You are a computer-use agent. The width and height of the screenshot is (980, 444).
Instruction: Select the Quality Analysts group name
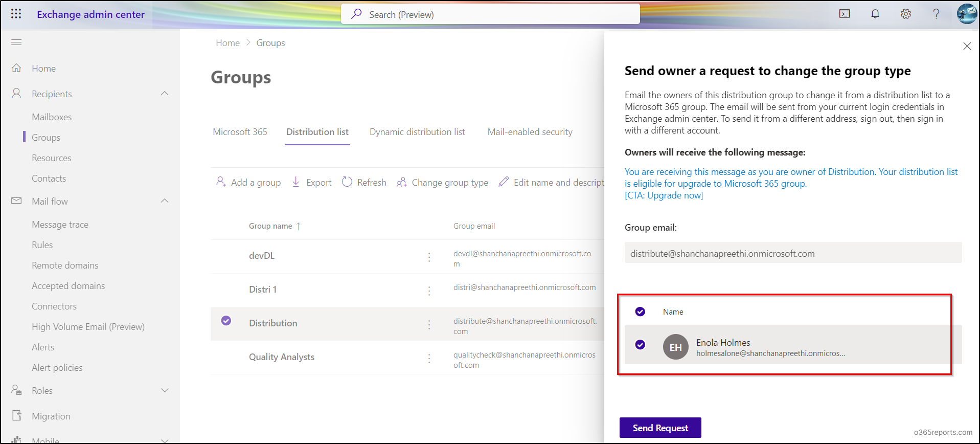(x=282, y=357)
